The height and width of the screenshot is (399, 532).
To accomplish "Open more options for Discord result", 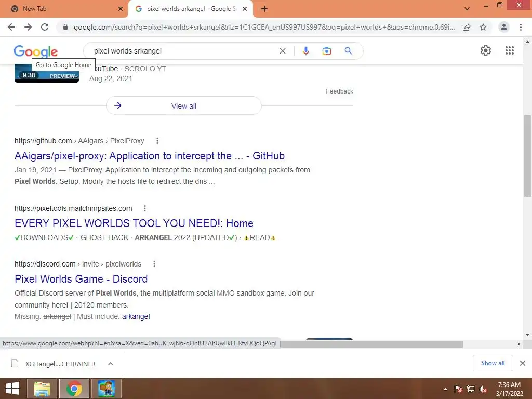I will pyautogui.click(x=154, y=264).
